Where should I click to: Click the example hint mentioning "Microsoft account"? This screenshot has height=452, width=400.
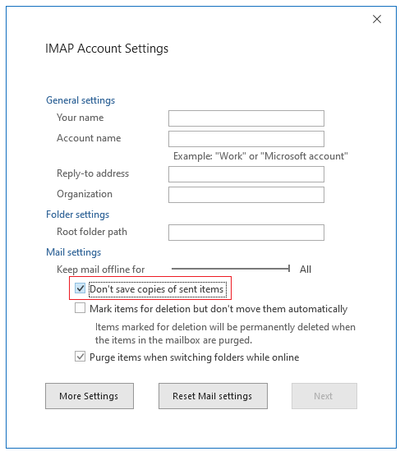pyautogui.click(x=261, y=156)
